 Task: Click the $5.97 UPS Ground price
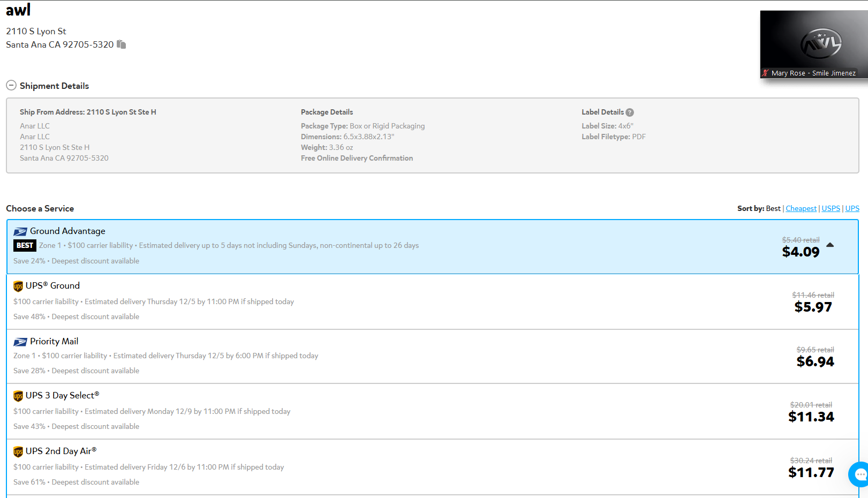[x=813, y=307]
